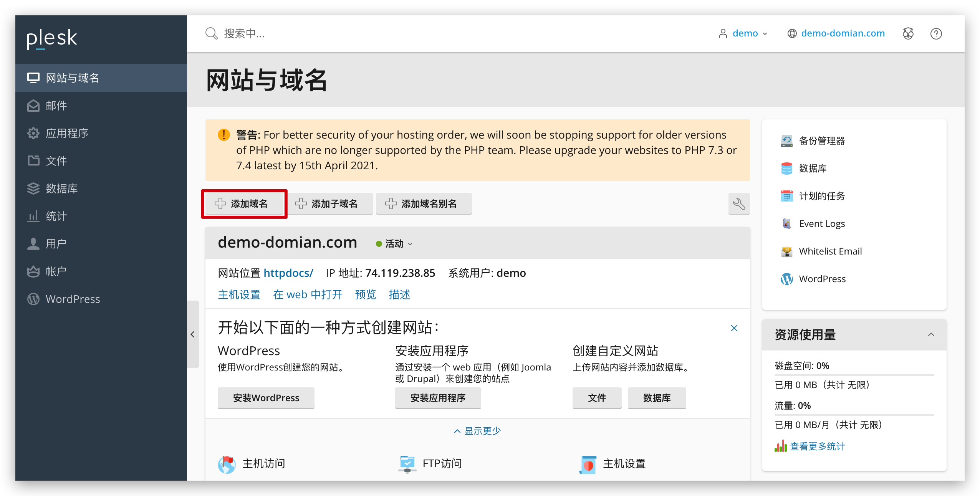Open Backup Manager (备份管理器) icon
Screen dimensions: 980x496
(786, 141)
